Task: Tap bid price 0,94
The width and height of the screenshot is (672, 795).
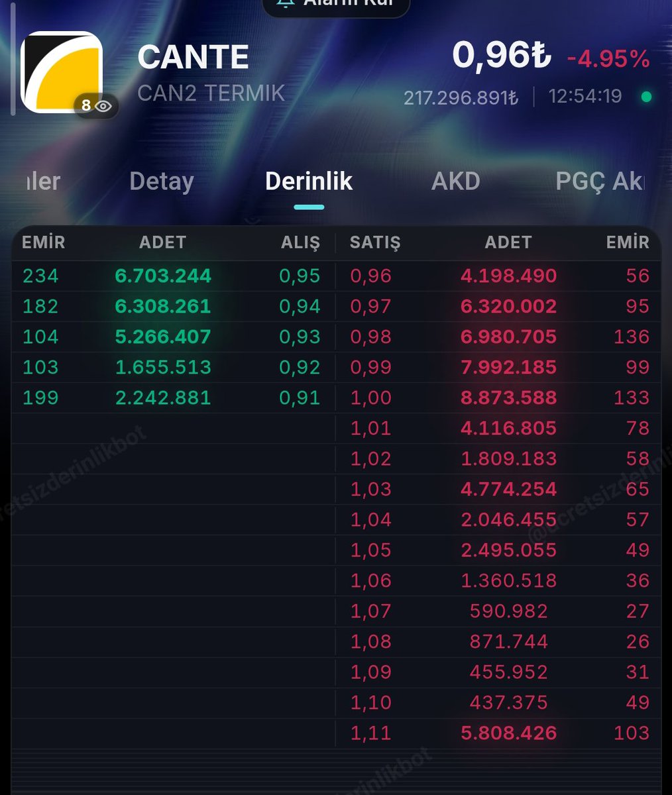Action: [300, 306]
